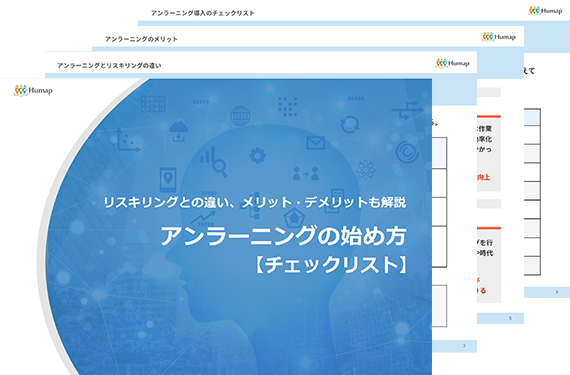Click the envelope mail icon
This screenshot has width=570, height=375.
click(x=315, y=143)
